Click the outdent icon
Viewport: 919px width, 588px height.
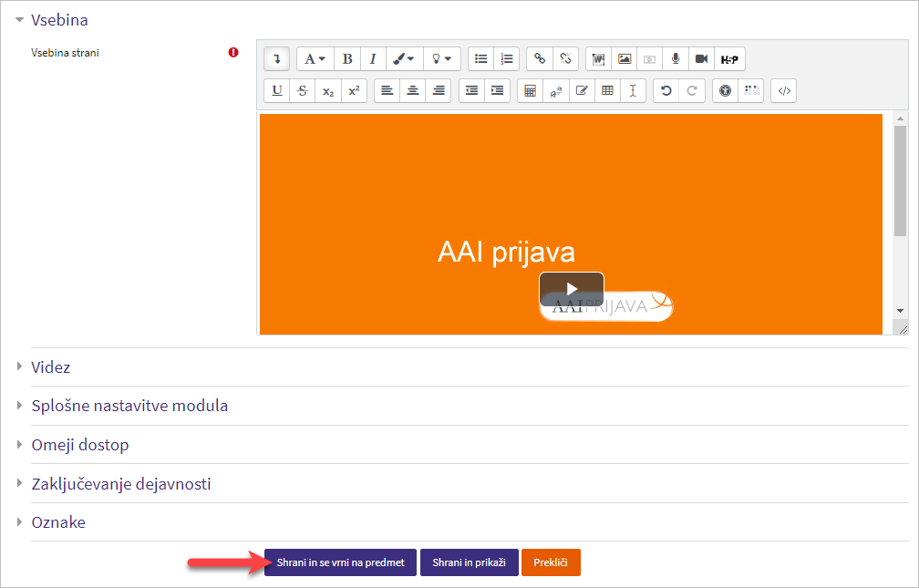tap(472, 90)
